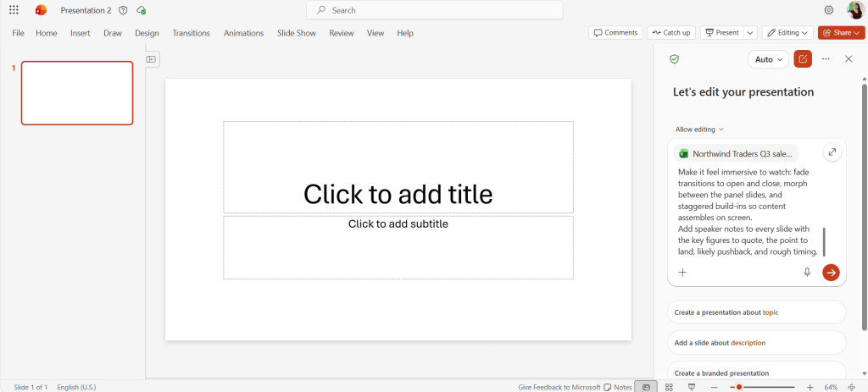Click the subtitle placeholder on the slide
The height and width of the screenshot is (392, 868).
(398, 247)
